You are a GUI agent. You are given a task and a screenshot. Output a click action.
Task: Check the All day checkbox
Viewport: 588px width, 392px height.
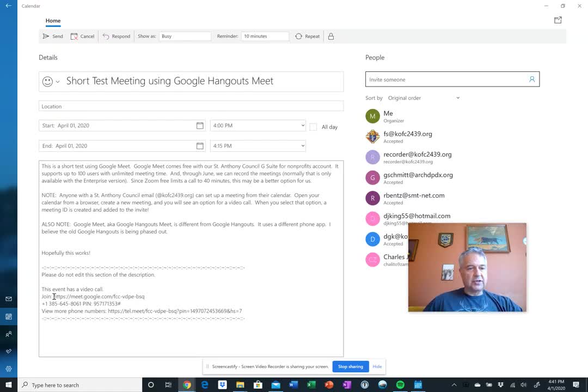point(313,127)
